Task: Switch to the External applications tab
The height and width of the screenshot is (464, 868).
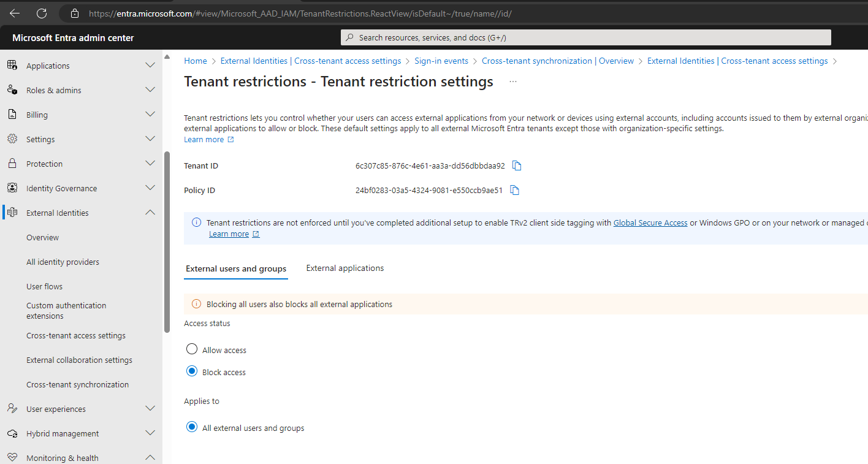Action: click(345, 268)
